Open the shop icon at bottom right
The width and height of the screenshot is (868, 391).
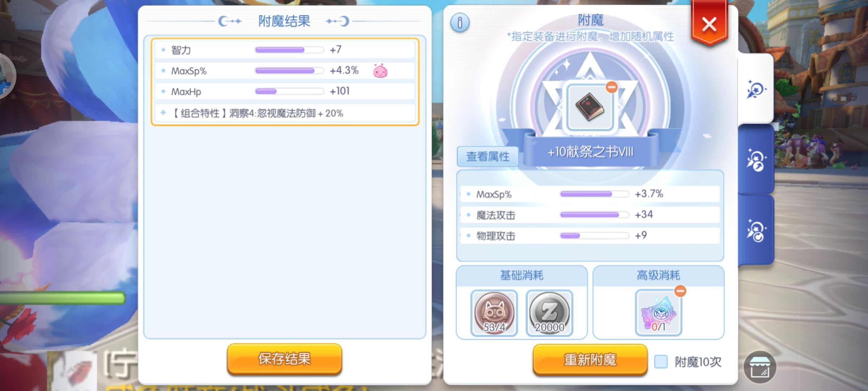[760, 367]
